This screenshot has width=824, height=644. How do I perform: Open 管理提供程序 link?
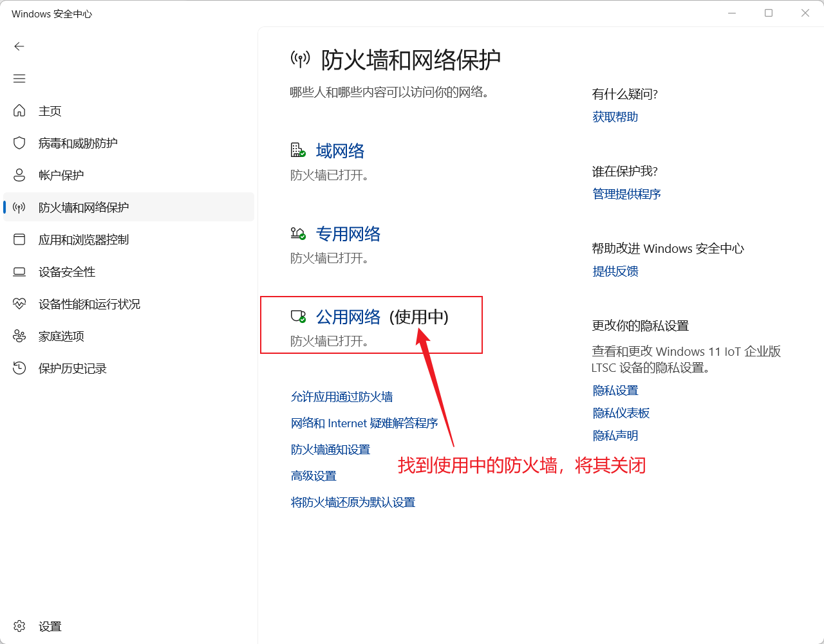(626, 194)
